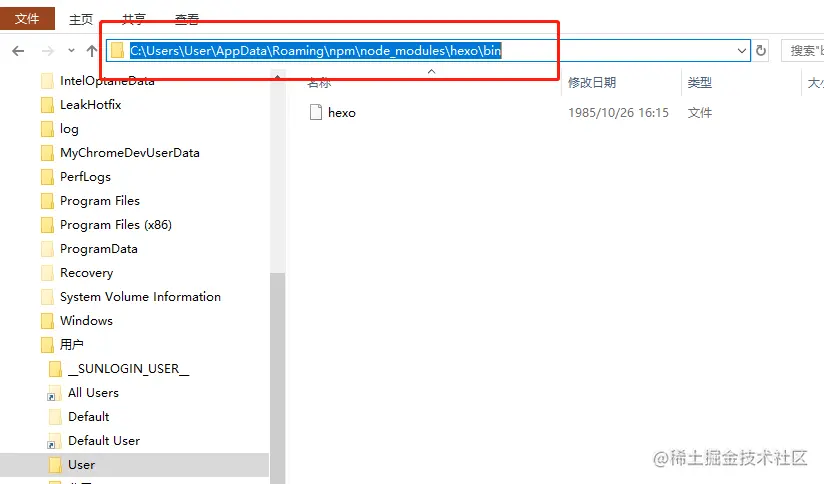Click the address bar path text
The width and height of the screenshot is (824, 484).
tap(316, 50)
